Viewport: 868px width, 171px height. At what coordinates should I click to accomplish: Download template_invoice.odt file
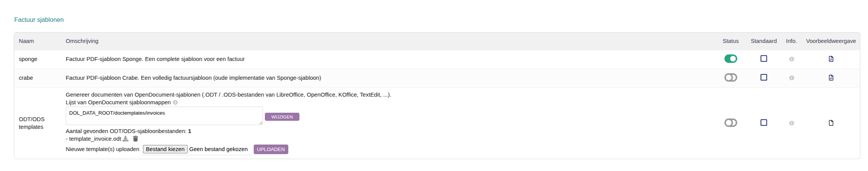click(125, 139)
